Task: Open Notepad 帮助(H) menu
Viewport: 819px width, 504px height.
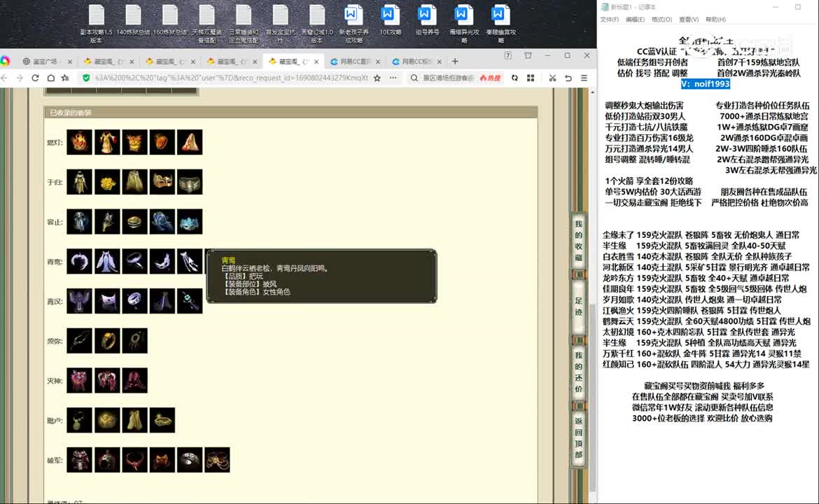Action: pos(715,20)
